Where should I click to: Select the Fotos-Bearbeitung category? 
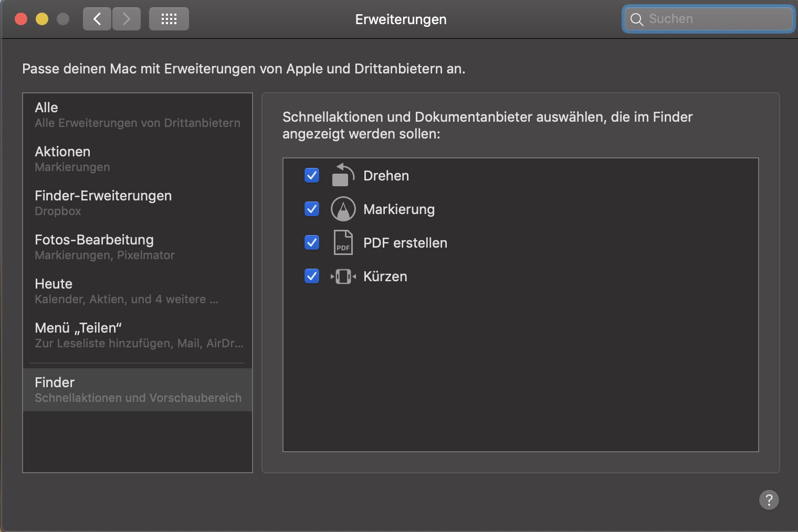click(x=138, y=247)
